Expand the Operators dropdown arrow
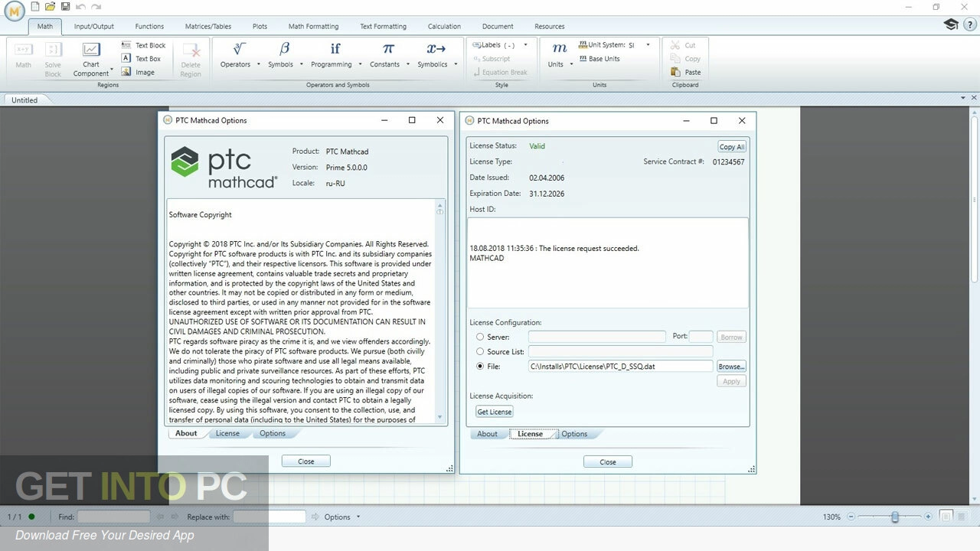980x551 pixels. (x=259, y=64)
